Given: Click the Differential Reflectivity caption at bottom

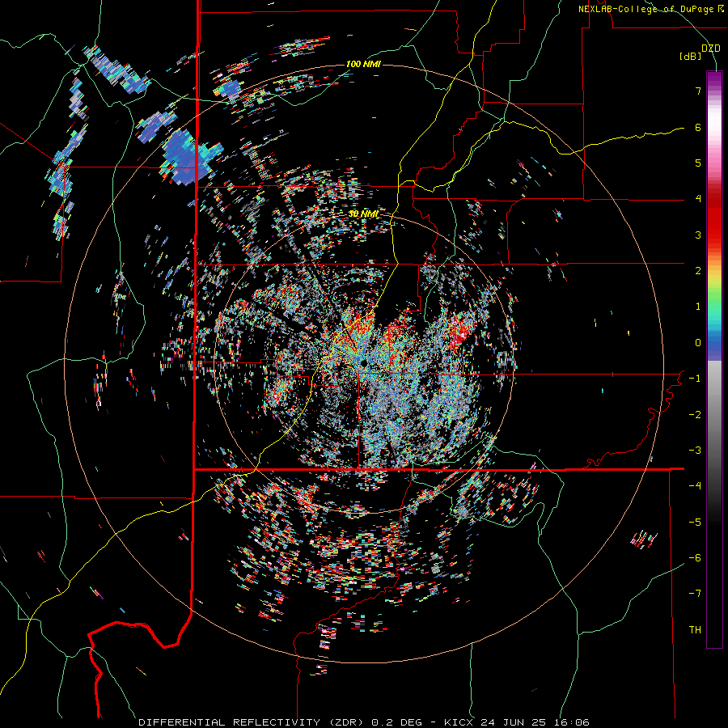Looking at the screenshot, I should pyautogui.click(x=364, y=722).
